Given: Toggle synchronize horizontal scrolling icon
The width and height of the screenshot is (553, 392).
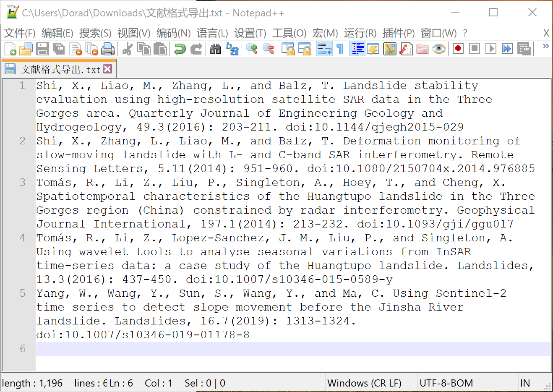Looking at the screenshot, I should 304,49.
